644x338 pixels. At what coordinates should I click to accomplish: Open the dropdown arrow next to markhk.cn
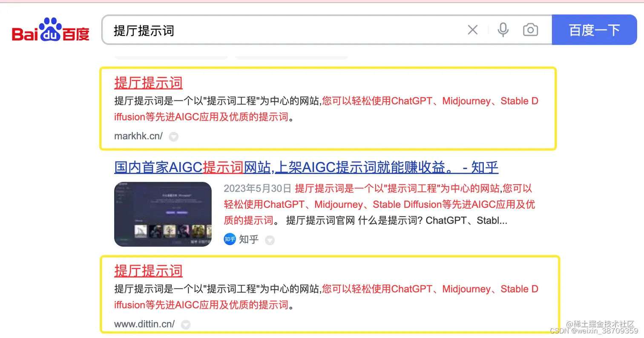[173, 137]
